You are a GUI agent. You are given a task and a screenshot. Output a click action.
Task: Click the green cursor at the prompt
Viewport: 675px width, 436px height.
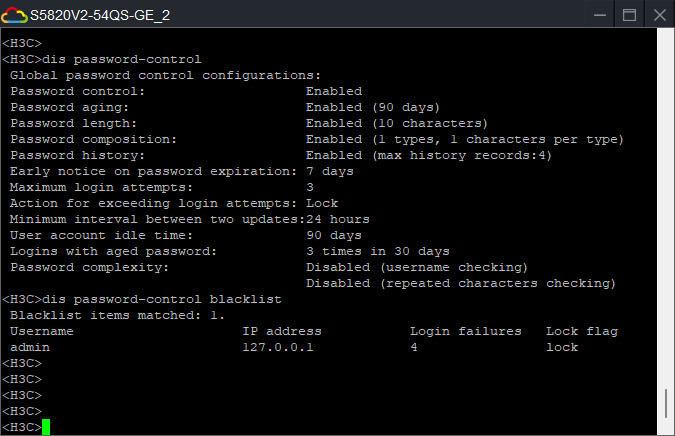click(x=46, y=427)
